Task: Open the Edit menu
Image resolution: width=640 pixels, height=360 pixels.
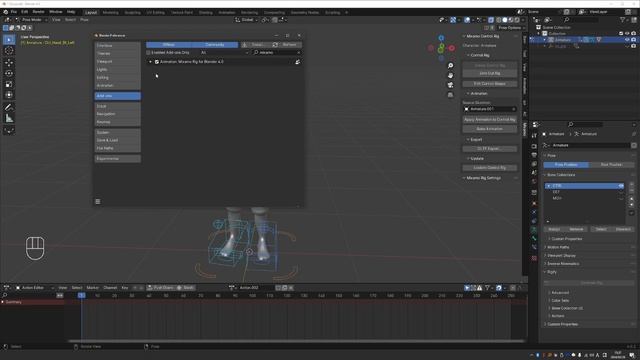Action: (24, 12)
